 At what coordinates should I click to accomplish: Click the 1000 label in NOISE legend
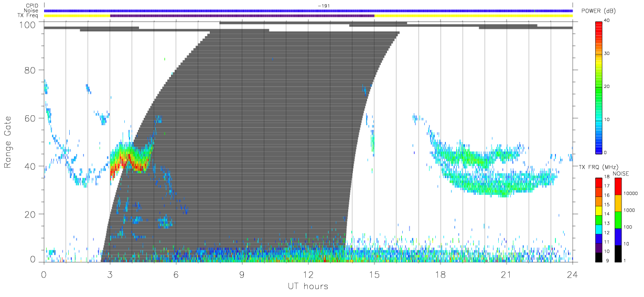(x=628, y=210)
